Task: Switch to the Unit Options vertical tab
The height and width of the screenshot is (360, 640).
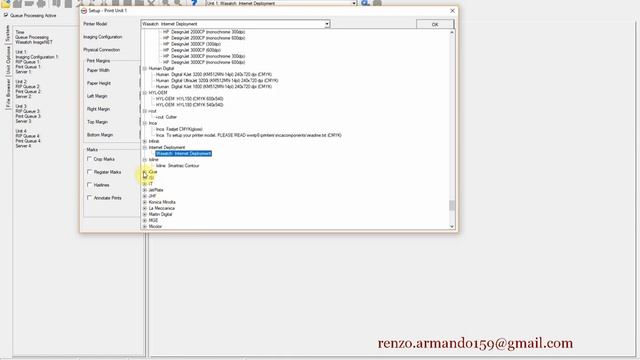Action: [7, 60]
